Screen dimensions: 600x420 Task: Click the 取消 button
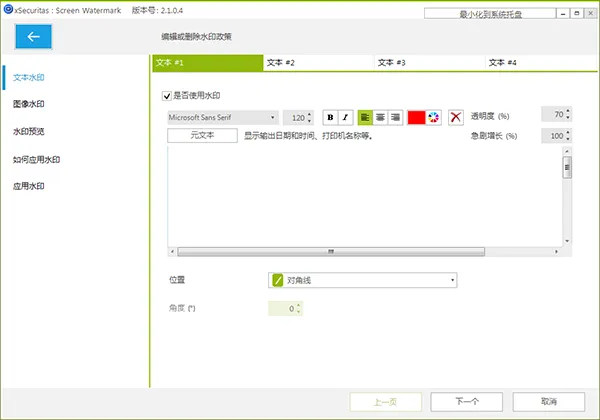click(x=549, y=402)
